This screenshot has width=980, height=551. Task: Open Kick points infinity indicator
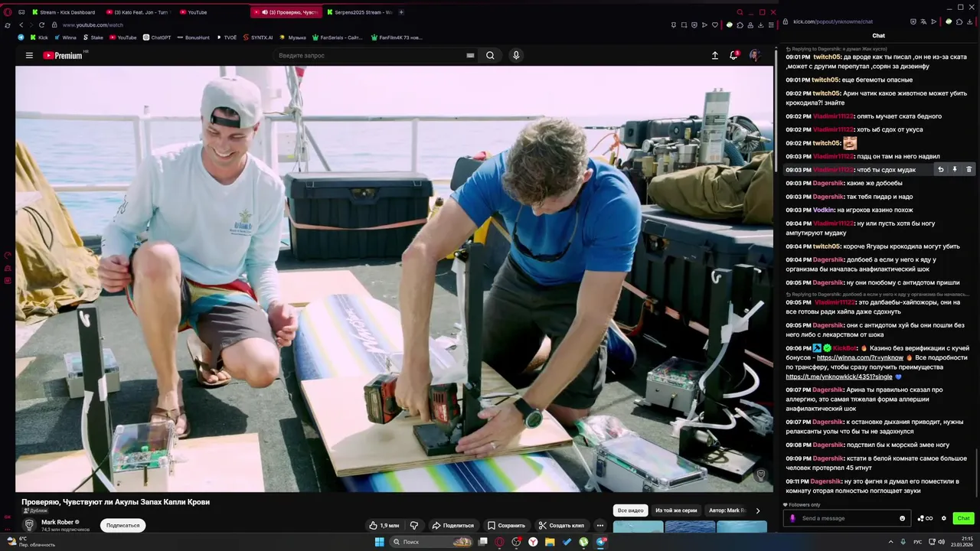(926, 518)
